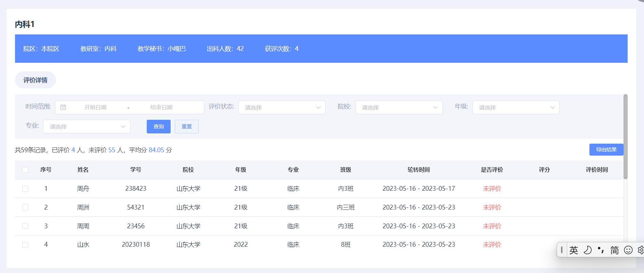Click the 结束日期 input field
This screenshot has width=644, height=273.
pos(161,107)
